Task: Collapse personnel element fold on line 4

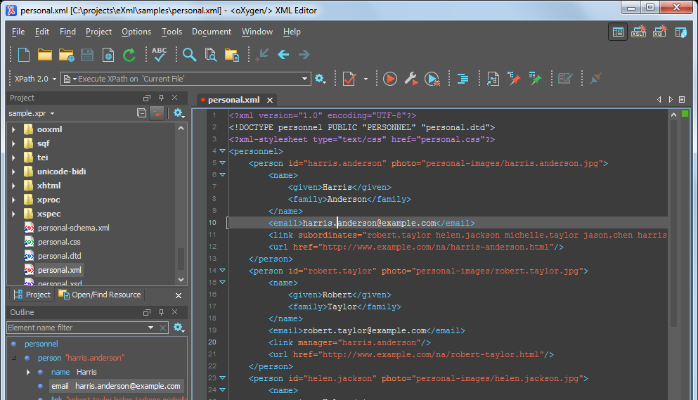Action: [x=222, y=151]
